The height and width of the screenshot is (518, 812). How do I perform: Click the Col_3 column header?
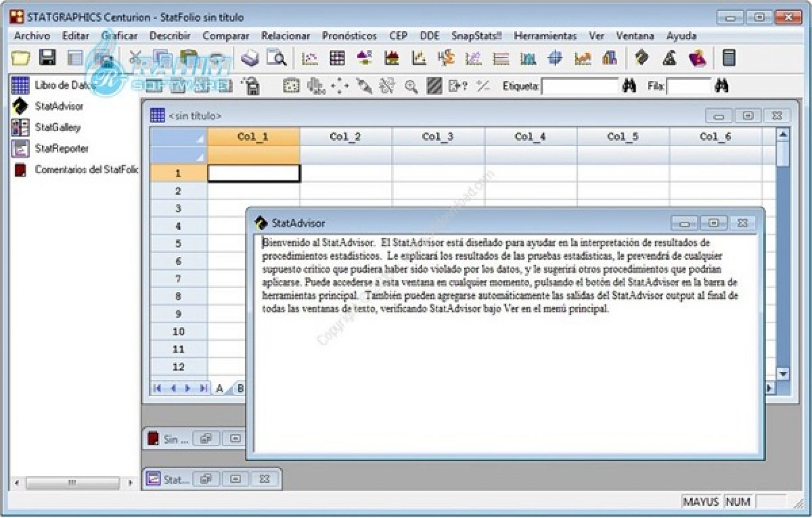click(x=437, y=137)
